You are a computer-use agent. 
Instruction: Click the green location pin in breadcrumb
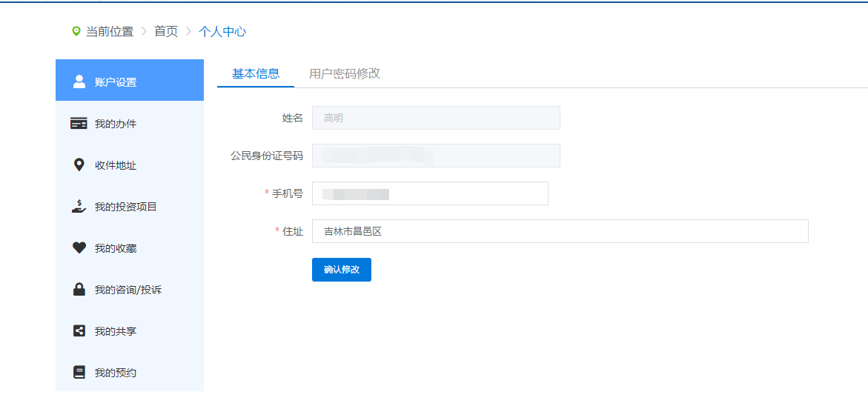pyautogui.click(x=76, y=31)
